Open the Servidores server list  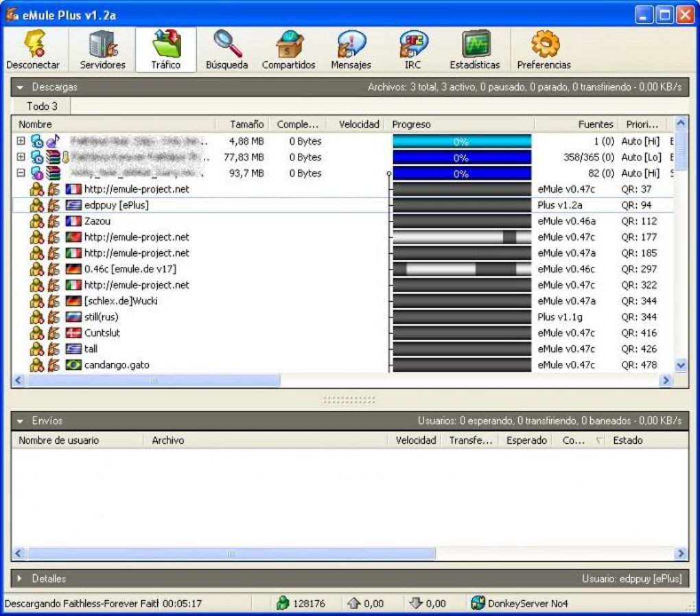(103, 47)
